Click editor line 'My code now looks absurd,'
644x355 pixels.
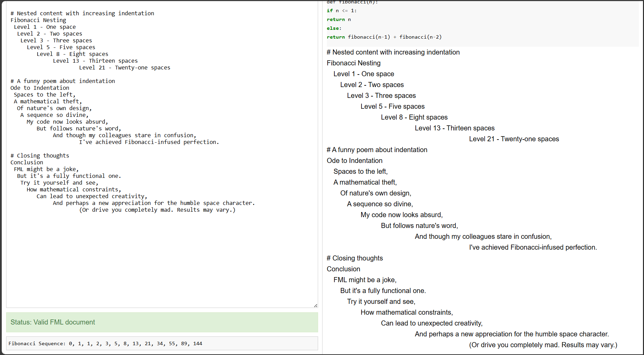(67, 122)
